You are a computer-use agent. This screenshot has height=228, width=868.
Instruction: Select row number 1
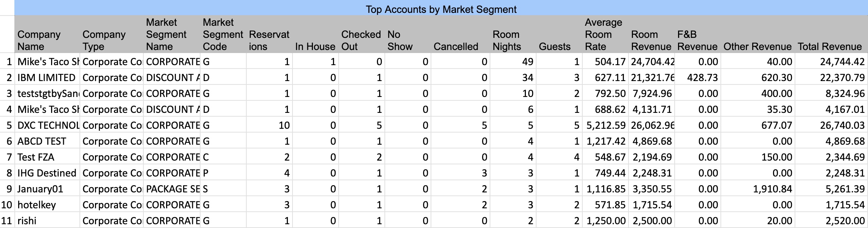click(x=9, y=62)
